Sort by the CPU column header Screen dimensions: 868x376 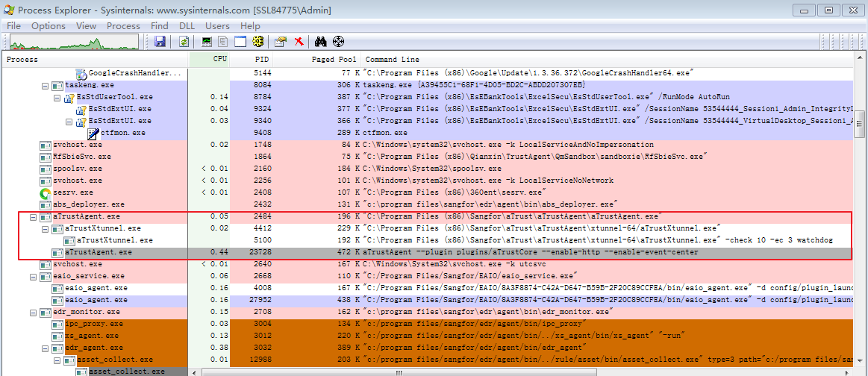219,59
